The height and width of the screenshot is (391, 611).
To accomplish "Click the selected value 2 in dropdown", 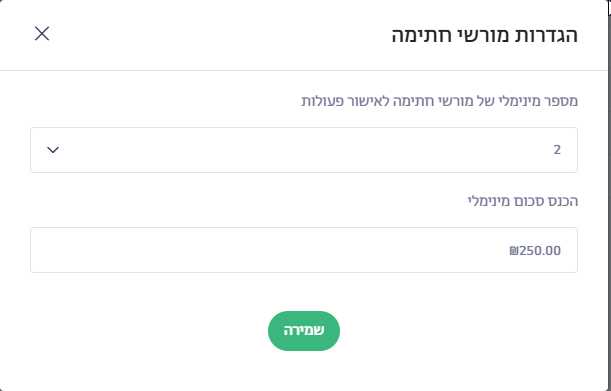I will pyautogui.click(x=557, y=150).
